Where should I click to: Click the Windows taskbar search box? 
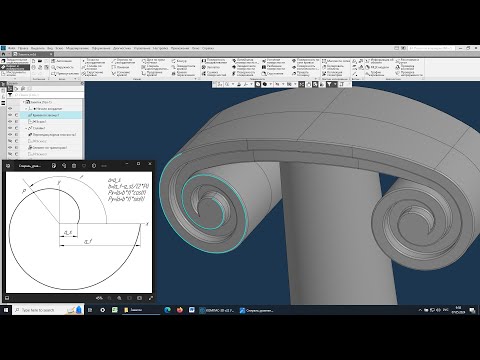(48, 310)
